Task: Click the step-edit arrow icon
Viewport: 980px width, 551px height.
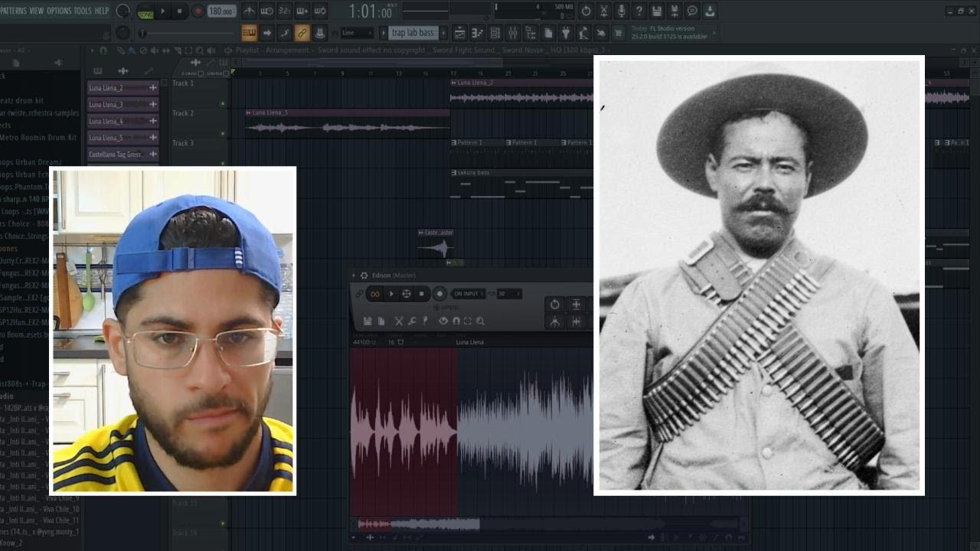Action: [x=266, y=33]
